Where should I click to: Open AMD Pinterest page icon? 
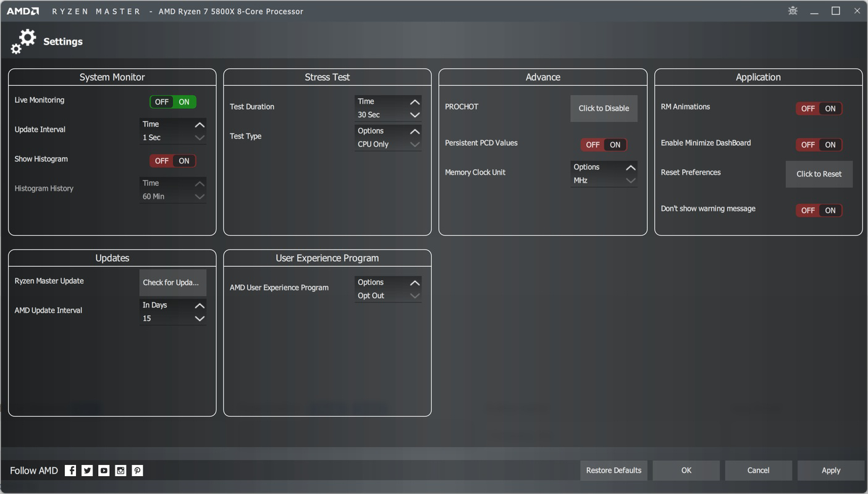tap(137, 471)
